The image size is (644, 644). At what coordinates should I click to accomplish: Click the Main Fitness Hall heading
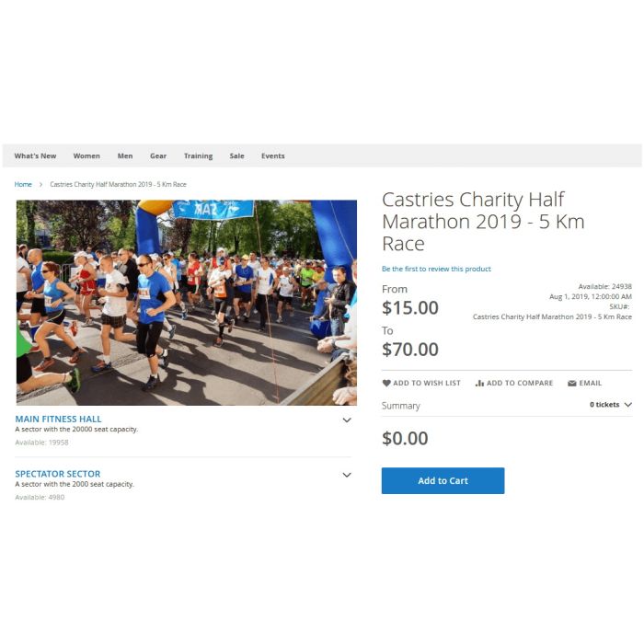[x=58, y=419]
